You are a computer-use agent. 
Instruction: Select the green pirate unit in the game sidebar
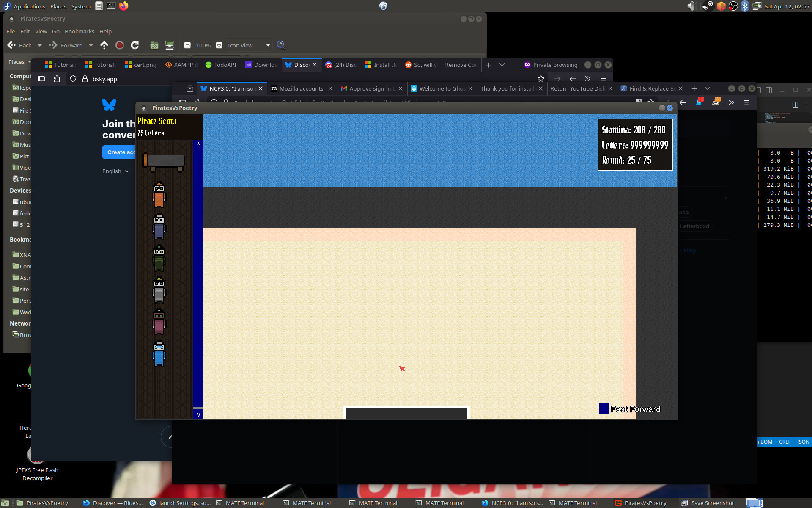click(x=159, y=259)
